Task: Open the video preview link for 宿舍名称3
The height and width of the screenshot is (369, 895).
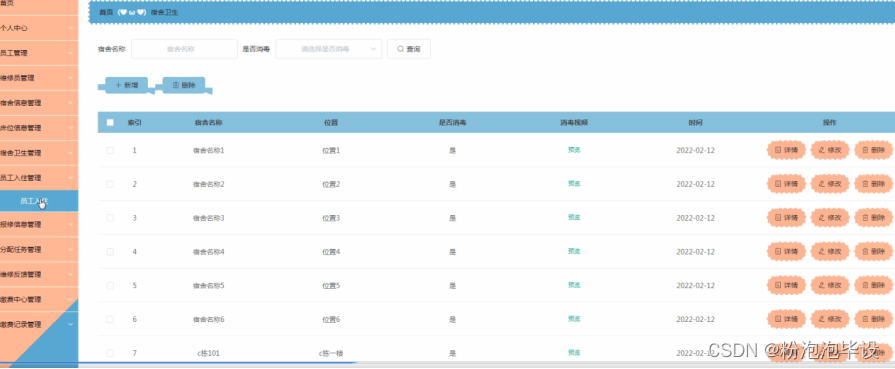Action: pos(574,217)
